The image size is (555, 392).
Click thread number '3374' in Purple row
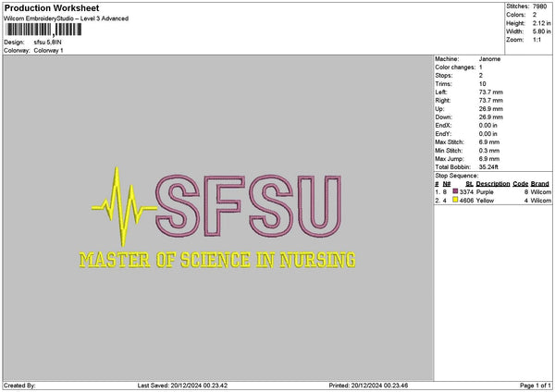(x=466, y=192)
